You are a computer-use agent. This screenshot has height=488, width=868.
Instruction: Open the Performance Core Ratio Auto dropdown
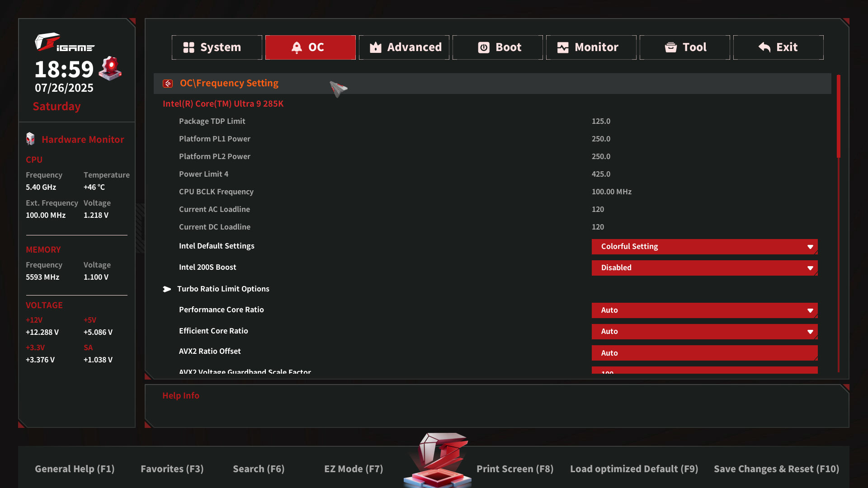coord(704,310)
